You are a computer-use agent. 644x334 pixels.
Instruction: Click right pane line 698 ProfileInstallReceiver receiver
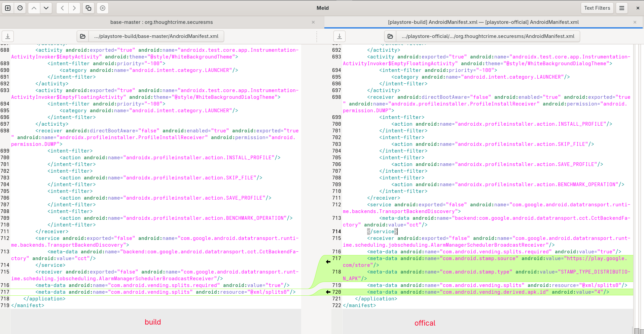[487, 104]
